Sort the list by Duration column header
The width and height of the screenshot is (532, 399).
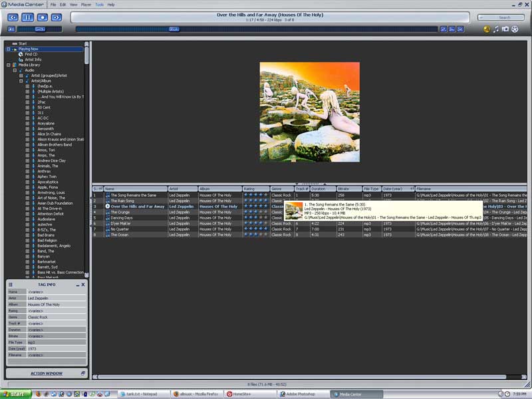pyautogui.click(x=323, y=189)
